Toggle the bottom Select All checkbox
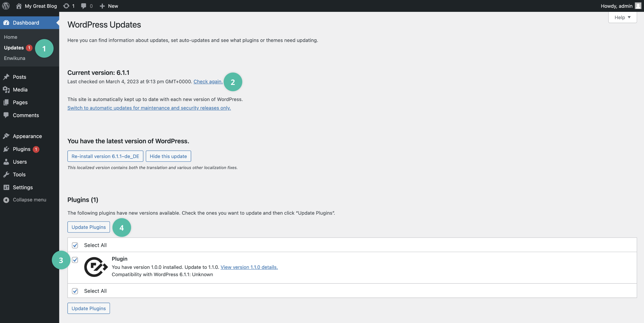 75,291
